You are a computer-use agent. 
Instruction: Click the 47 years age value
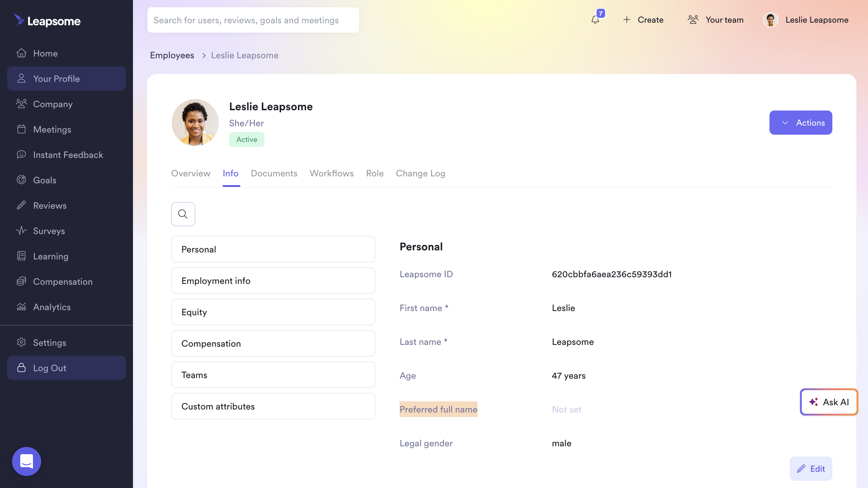569,376
